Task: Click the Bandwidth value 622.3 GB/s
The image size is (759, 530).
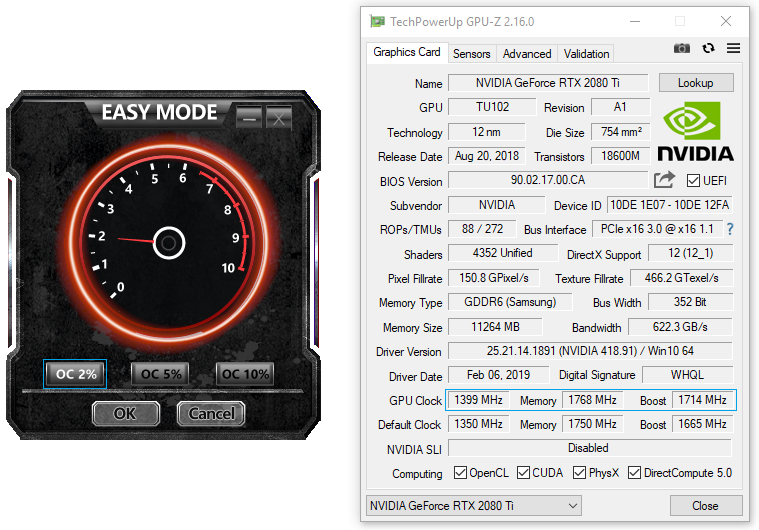Action: [x=680, y=327]
